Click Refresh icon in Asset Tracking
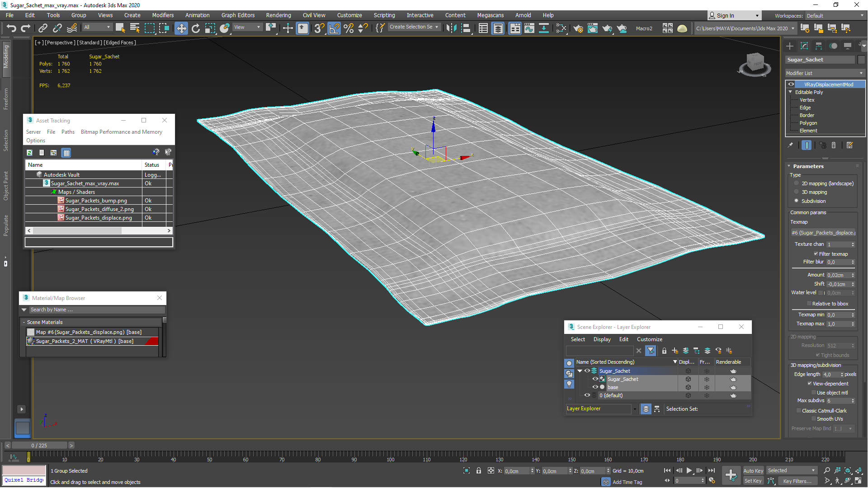Screen dimensions: 868x488 click(x=29, y=153)
